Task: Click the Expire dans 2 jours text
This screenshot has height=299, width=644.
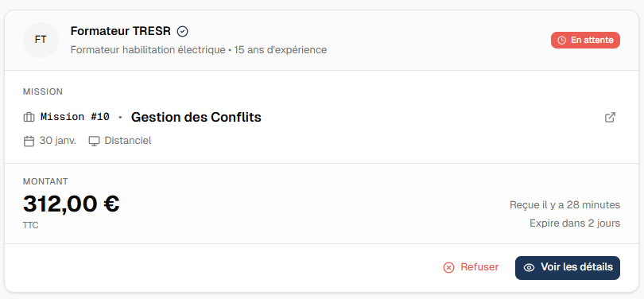Action: click(575, 223)
